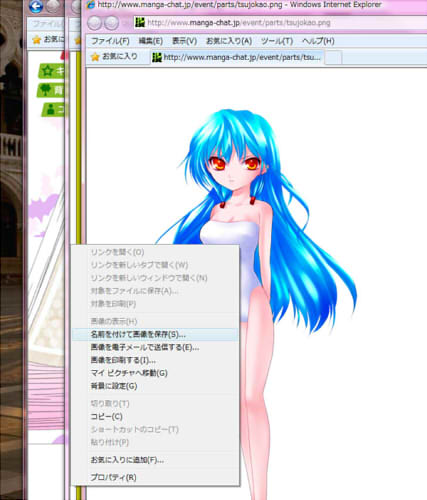Open プロパティ(R) from context menu
Screen dimensions: 427x500
155,477
